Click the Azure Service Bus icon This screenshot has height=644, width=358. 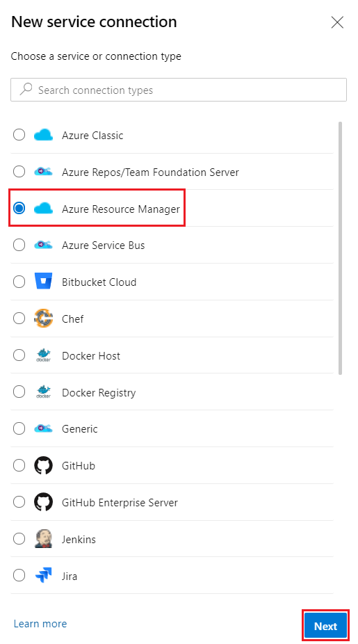43,245
